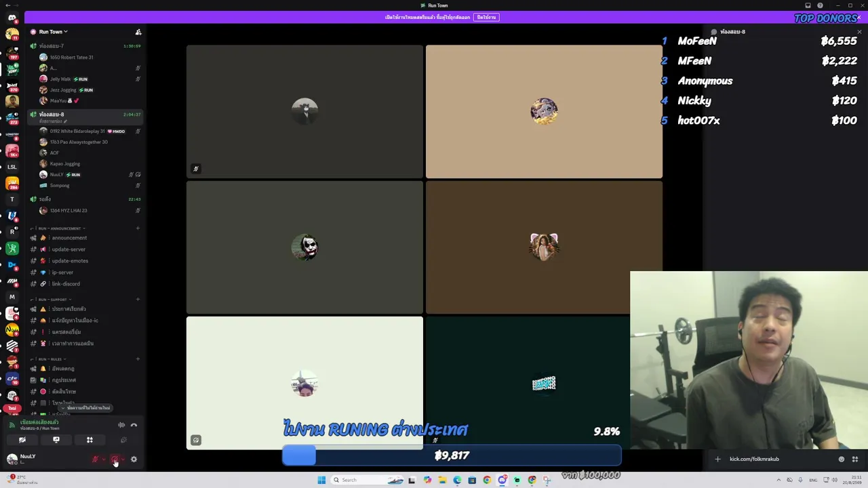868x488 pixels.
Task: Toggle microphone mute
Action: [95, 460]
